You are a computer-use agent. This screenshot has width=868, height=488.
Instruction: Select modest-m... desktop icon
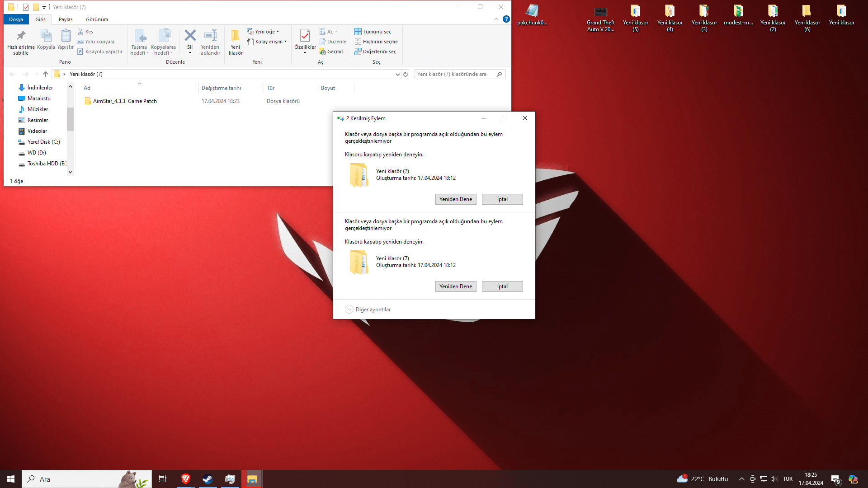[738, 15]
